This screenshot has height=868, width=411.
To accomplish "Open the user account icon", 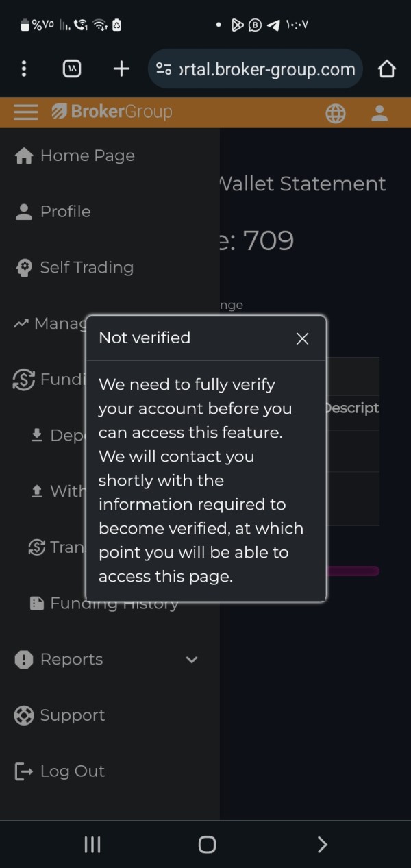I will click(379, 113).
